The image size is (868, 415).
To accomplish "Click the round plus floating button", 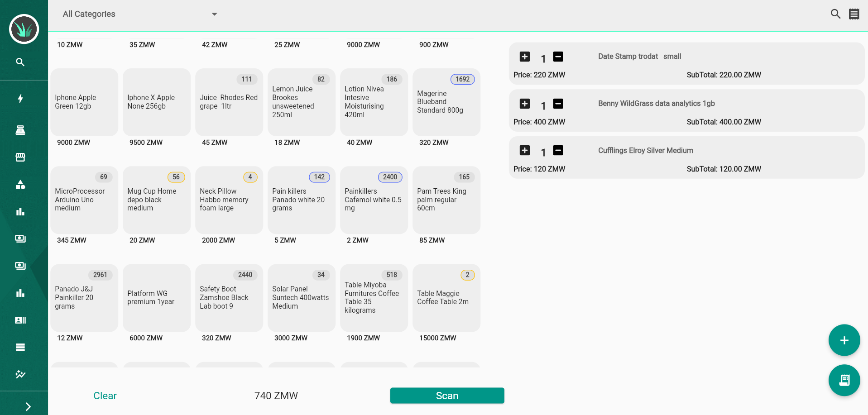I will (844, 340).
